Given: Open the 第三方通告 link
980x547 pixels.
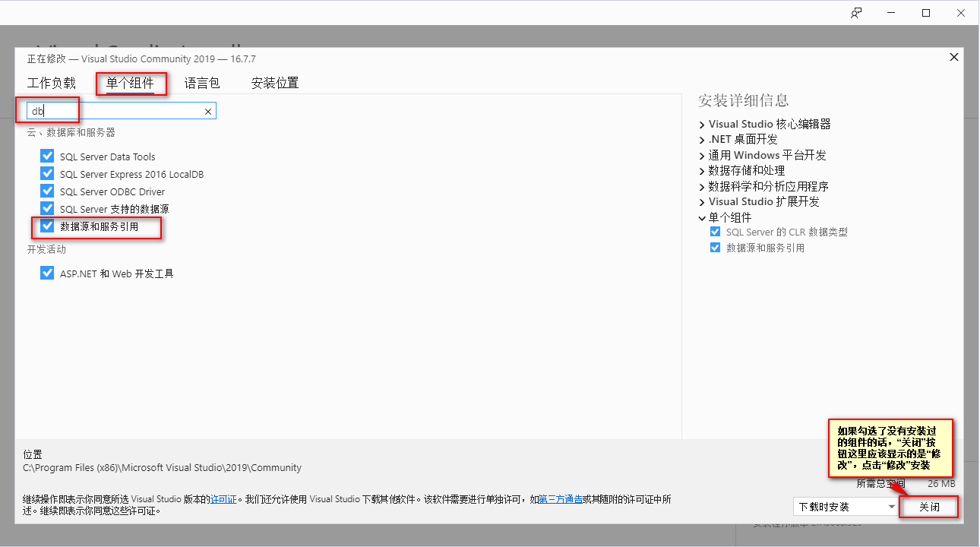Looking at the screenshot, I should coord(561,499).
